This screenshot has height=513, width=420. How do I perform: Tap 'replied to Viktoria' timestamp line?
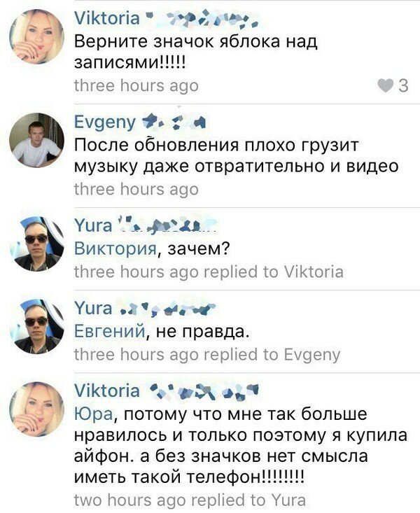pos(209,272)
